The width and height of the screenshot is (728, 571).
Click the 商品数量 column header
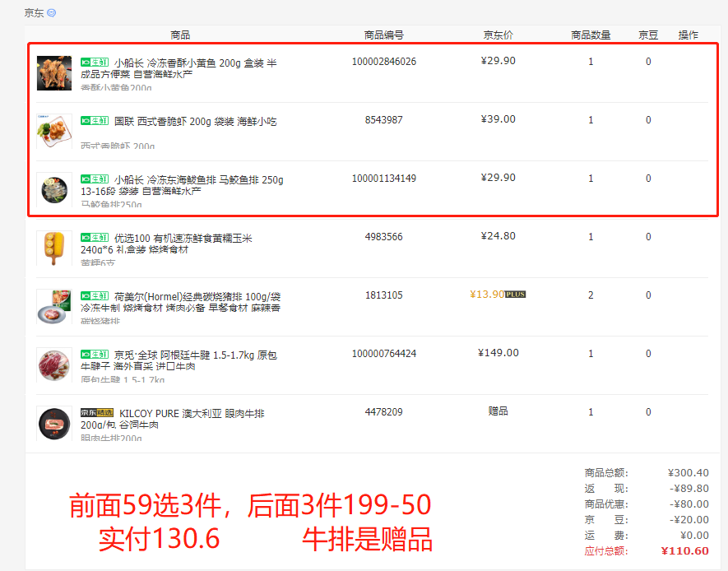[x=591, y=35]
